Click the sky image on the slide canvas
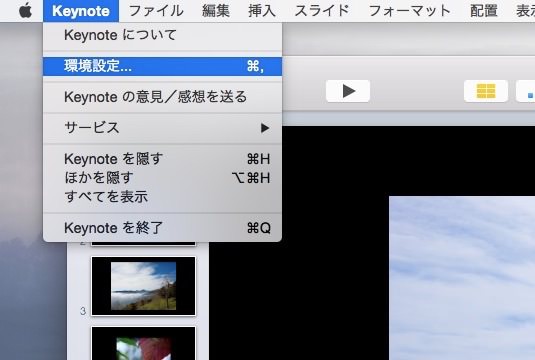535x360 pixels. tap(462, 278)
